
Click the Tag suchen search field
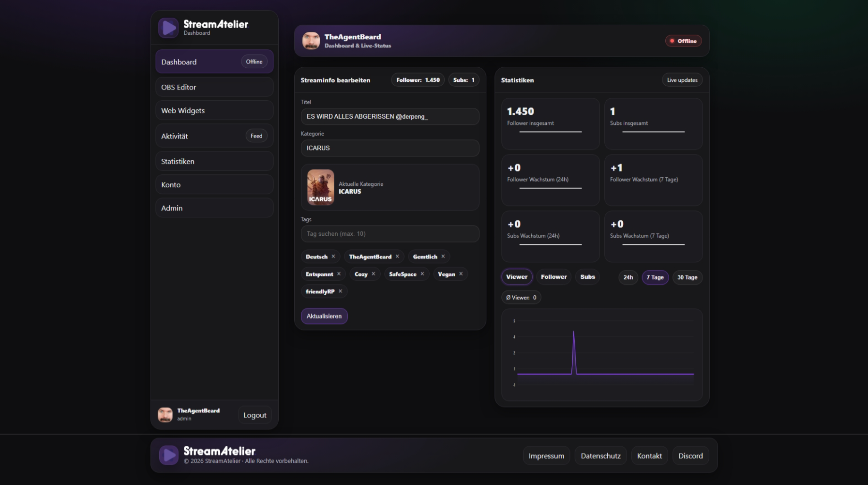pyautogui.click(x=390, y=234)
